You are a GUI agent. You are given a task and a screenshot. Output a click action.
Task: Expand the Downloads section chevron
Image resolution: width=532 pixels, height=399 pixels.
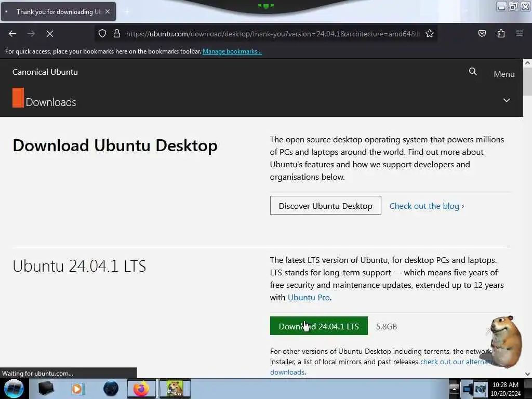pos(507,100)
